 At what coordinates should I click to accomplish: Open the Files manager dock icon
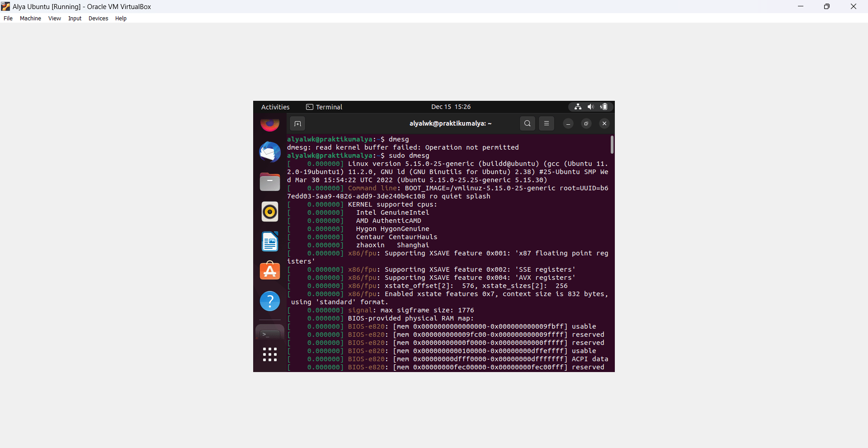tap(270, 182)
